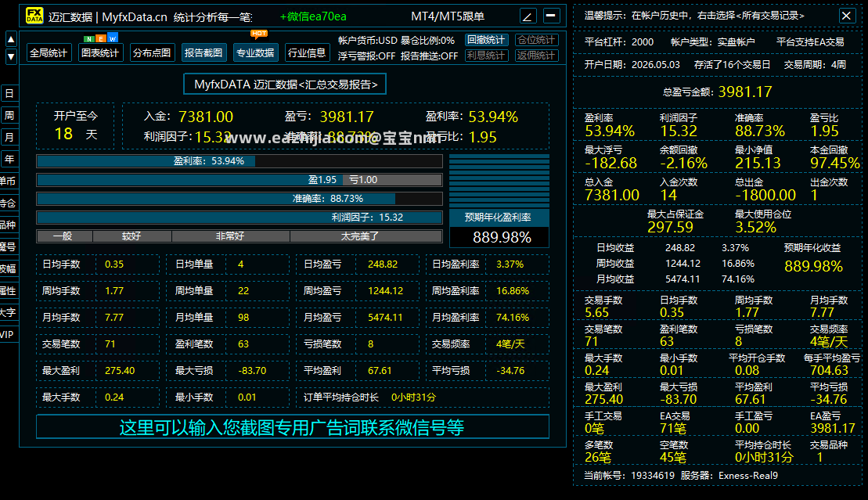Click the 服务器 Exness-Real9 text
The image size is (868, 500).
(729, 476)
